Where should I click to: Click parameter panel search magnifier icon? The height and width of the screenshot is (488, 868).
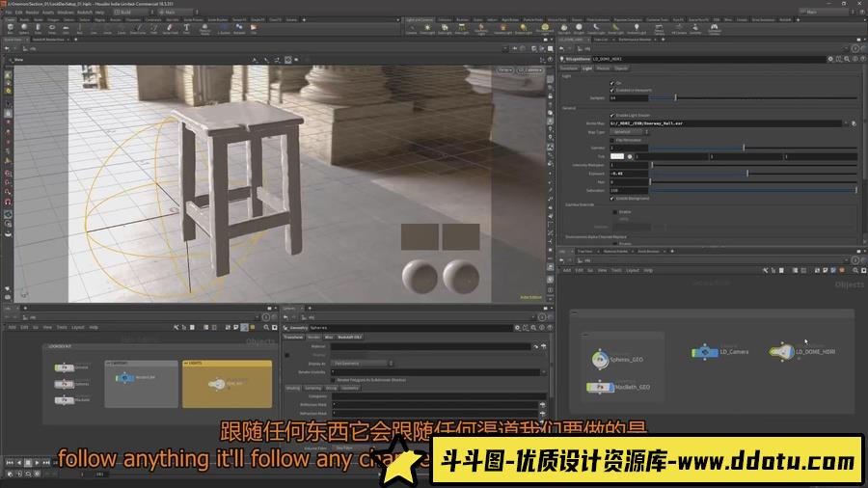(x=847, y=59)
